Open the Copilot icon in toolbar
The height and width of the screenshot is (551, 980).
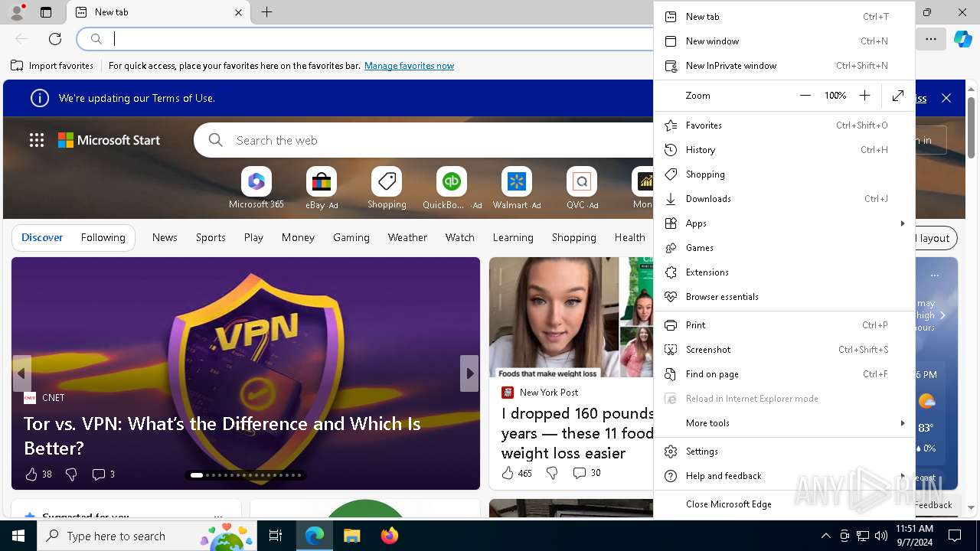point(962,39)
